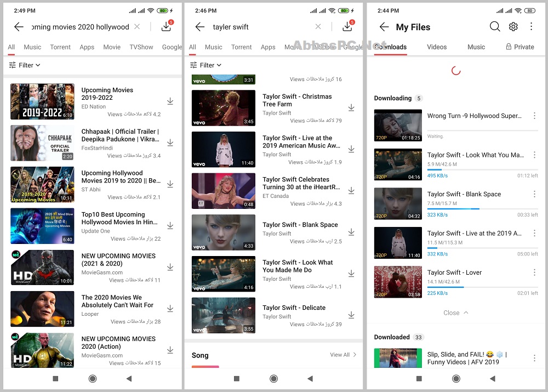Screen dimensions: 548x392
Task: Download the Blank Space search result
Action: point(351,232)
